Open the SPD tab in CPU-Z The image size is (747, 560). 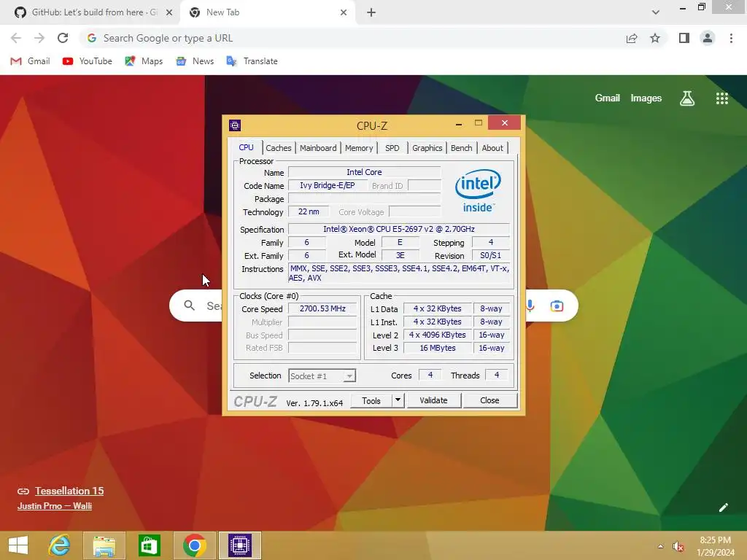click(x=392, y=148)
